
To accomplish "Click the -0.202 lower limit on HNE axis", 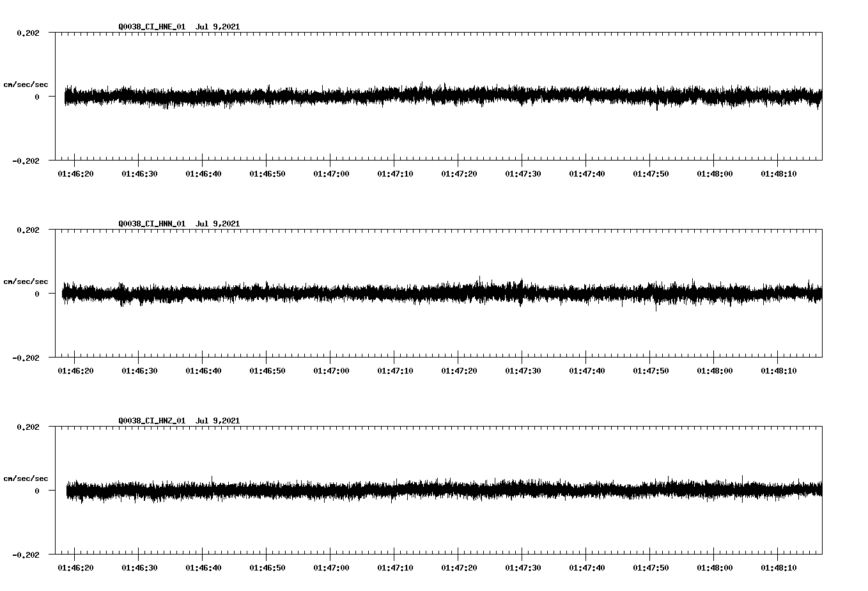I will click(x=26, y=161).
